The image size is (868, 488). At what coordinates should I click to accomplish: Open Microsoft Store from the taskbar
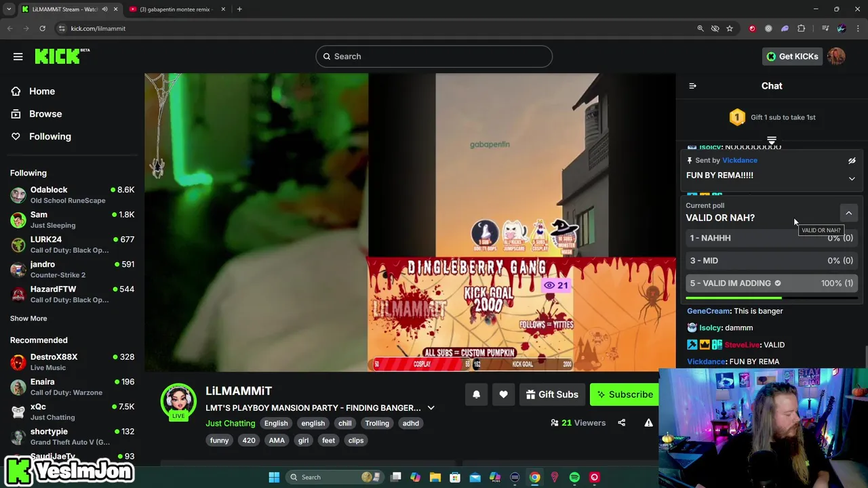455,477
